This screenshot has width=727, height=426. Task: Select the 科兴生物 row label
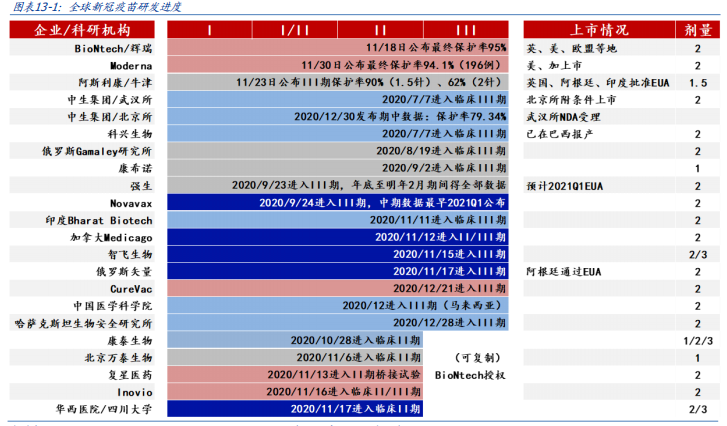pyautogui.click(x=130, y=134)
